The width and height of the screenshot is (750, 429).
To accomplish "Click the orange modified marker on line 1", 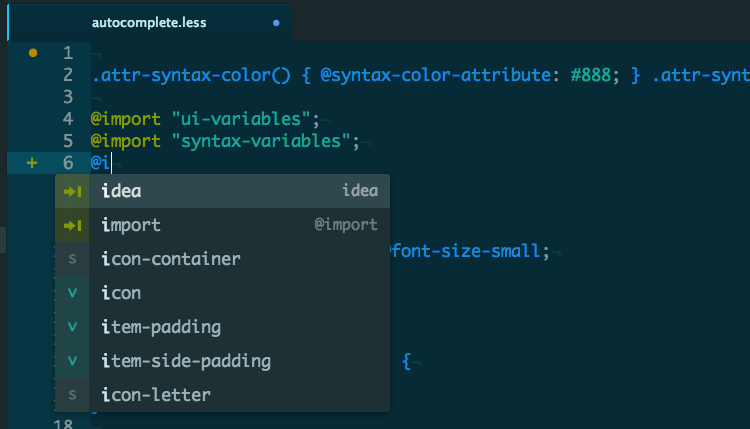I will point(33,53).
